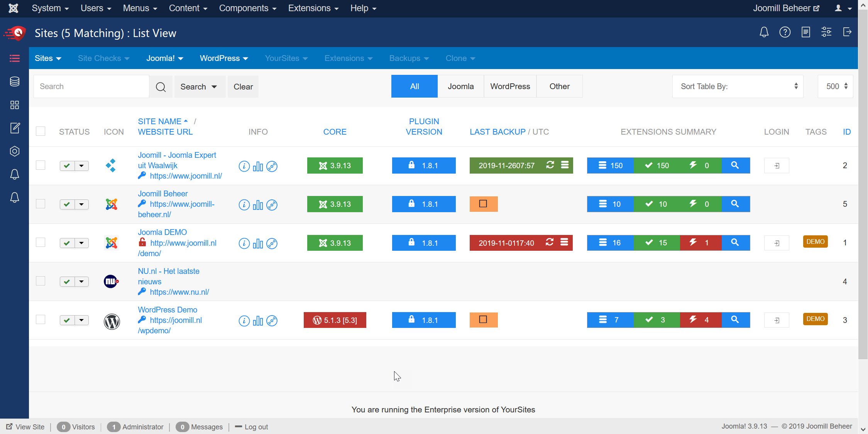Click the notifications bell in header

pos(764,32)
